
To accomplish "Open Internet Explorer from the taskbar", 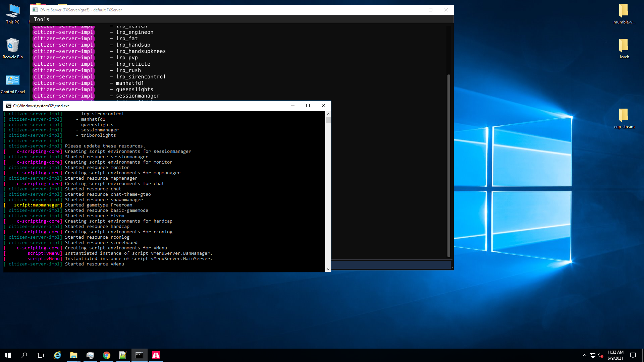I will 57,355.
